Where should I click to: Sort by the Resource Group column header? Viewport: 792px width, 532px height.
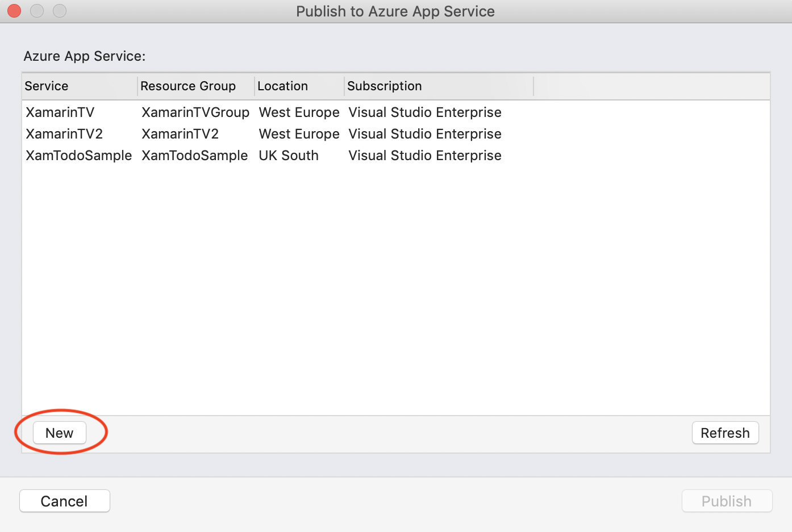click(196, 86)
